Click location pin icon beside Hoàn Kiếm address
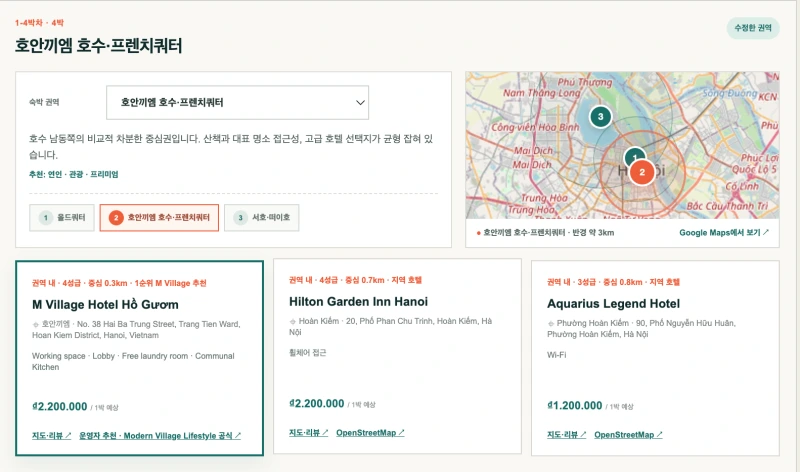Viewport: 800px width, 472px height. coord(292,321)
